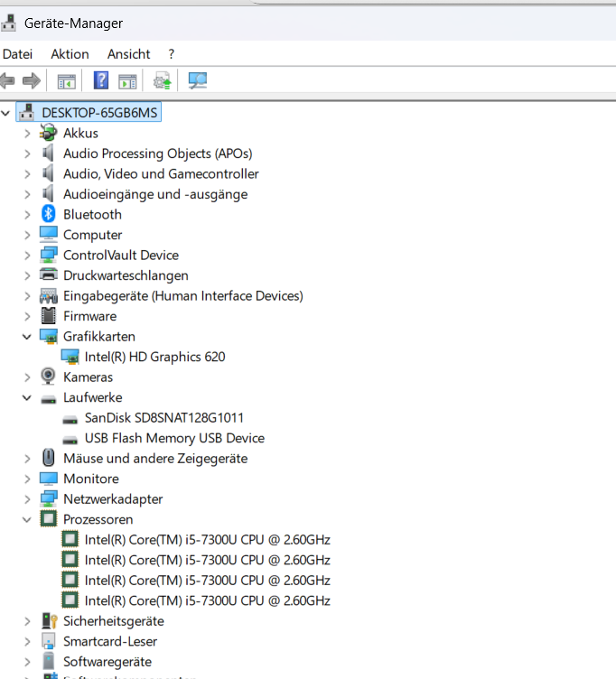This screenshot has width=616, height=679.
Task: Select the last i5-7300U CPU entry
Action: click(208, 600)
